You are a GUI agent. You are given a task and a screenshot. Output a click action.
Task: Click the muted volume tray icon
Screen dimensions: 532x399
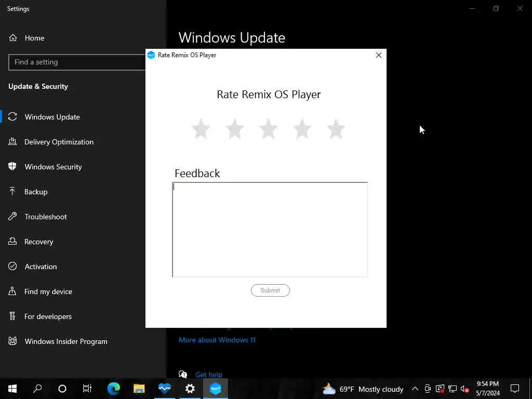465,389
